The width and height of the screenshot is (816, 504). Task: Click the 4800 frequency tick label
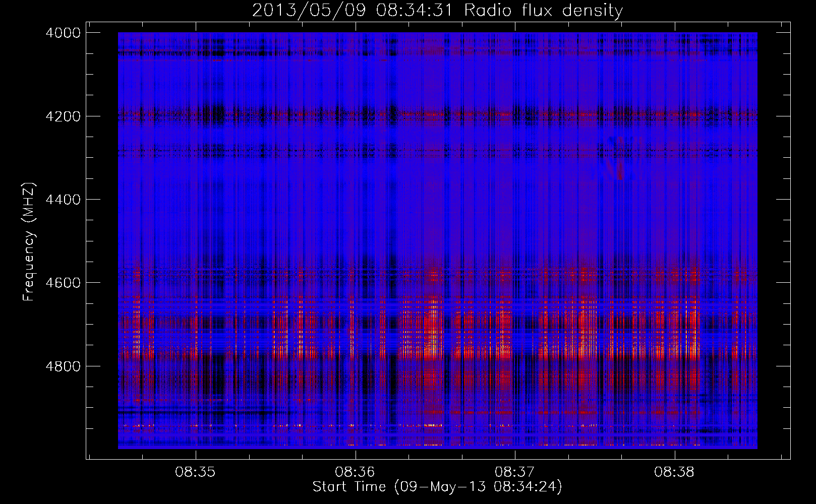pyautogui.click(x=63, y=366)
